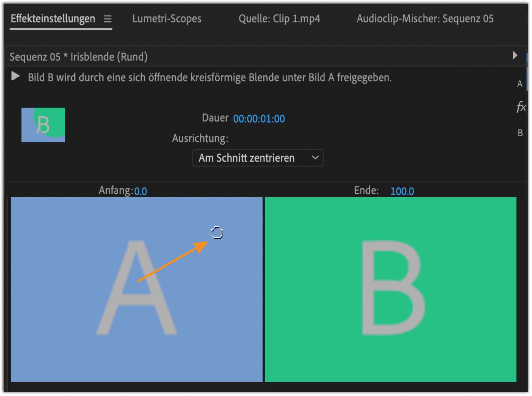Image resolution: width=532 pixels, height=396 pixels.
Task: Open the Quelle: Clip 1.mp4 tab
Action: [279, 19]
